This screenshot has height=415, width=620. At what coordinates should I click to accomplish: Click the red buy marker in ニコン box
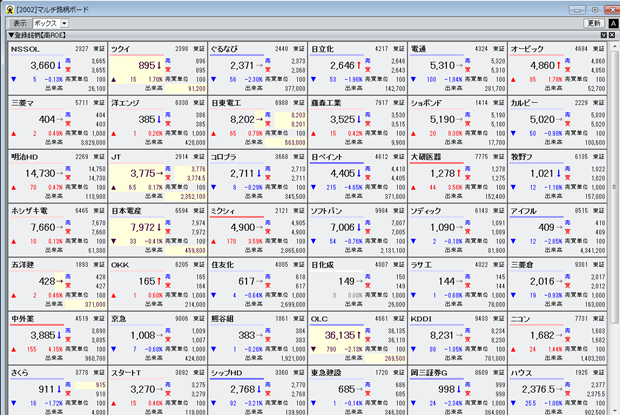[567, 340]
